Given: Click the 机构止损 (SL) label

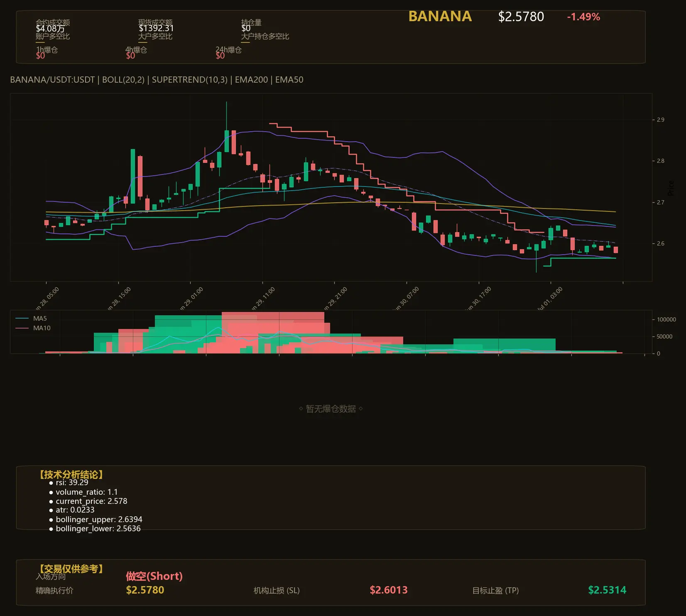Looking at the screenshot, I should point(277,591).
